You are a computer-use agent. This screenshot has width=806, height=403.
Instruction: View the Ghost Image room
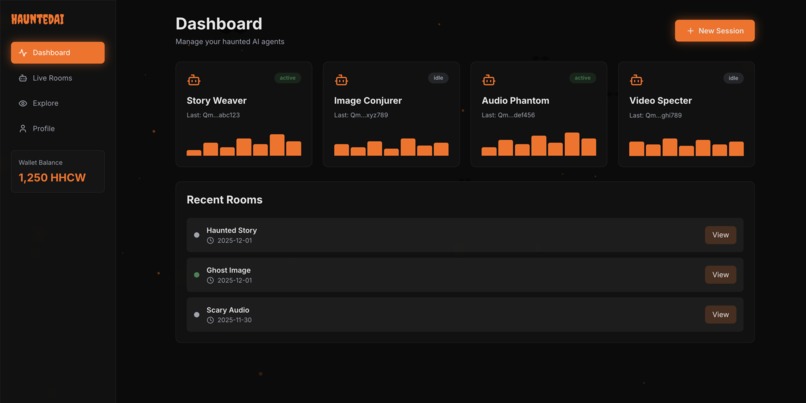(720, 274)
